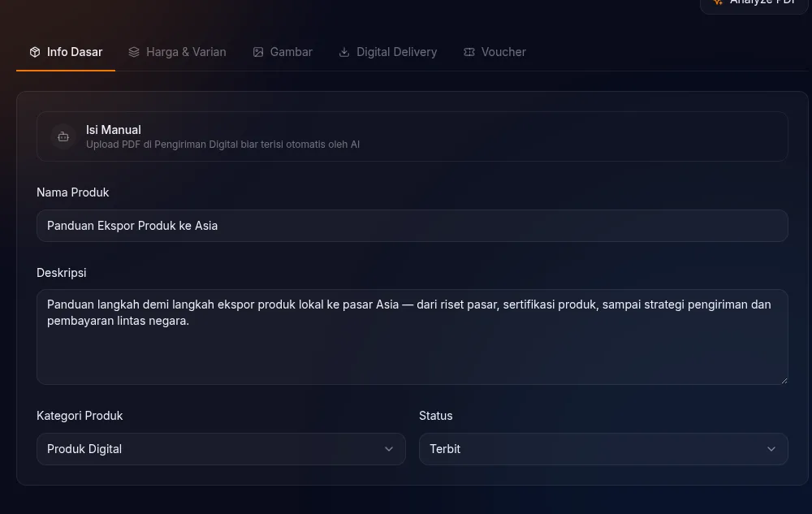The width and height of the screenshot is (812, 514).
Task: Open the Kategori Produk dropdown
Action: pos(221,449)
